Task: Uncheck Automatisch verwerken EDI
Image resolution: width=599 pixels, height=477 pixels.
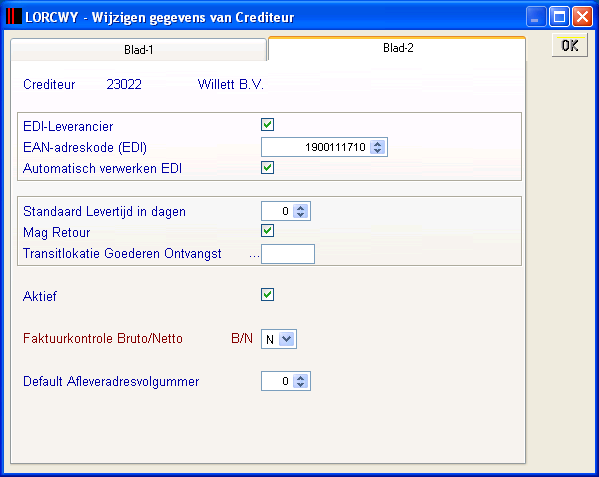Action: coord(267,167)
